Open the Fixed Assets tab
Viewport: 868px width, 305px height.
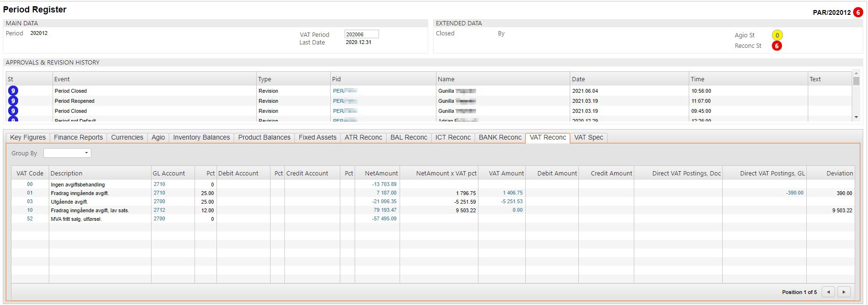[x=317, y=138]
